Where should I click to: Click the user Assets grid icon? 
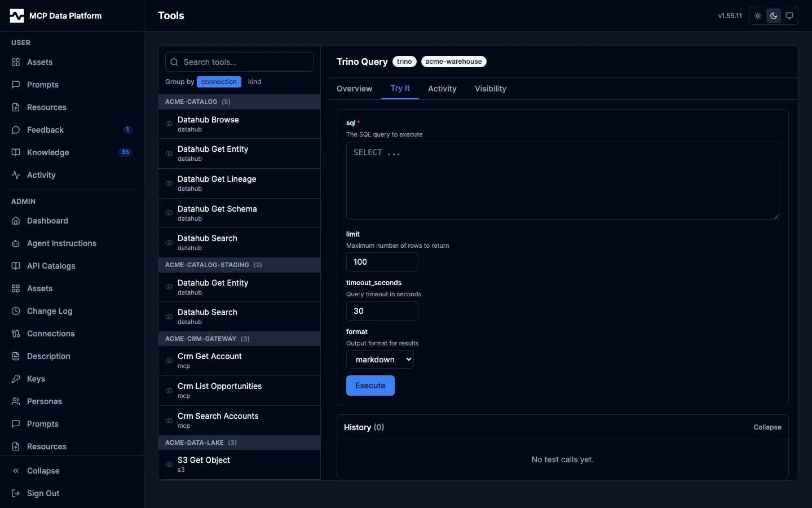point(16,62)
